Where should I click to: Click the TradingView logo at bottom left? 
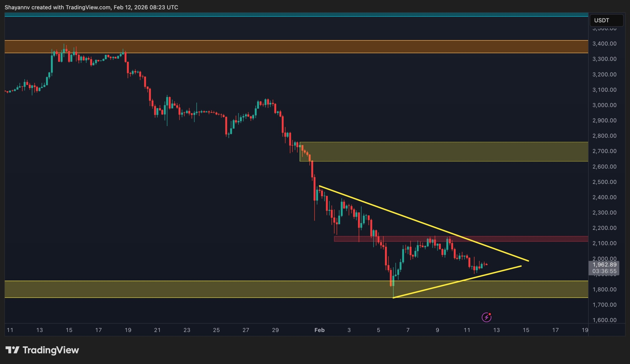42,350
